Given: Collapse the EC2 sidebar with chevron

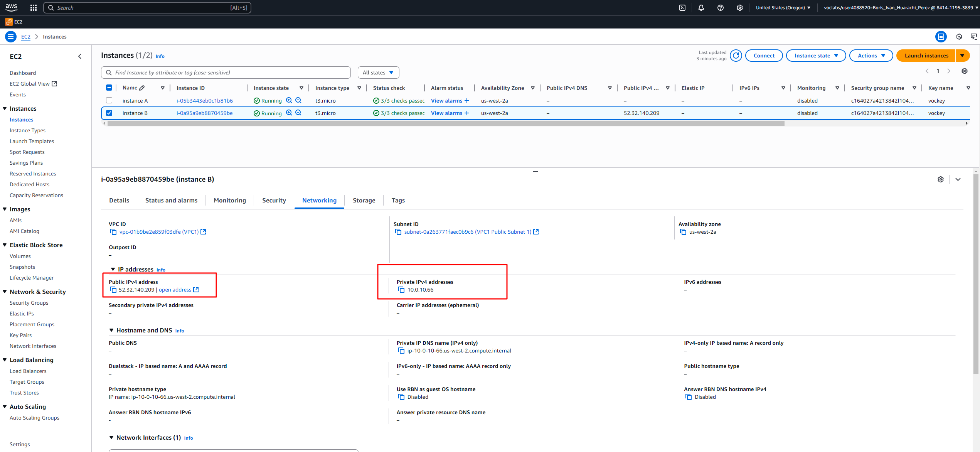Looking at the screenshot, I should 80,56.
